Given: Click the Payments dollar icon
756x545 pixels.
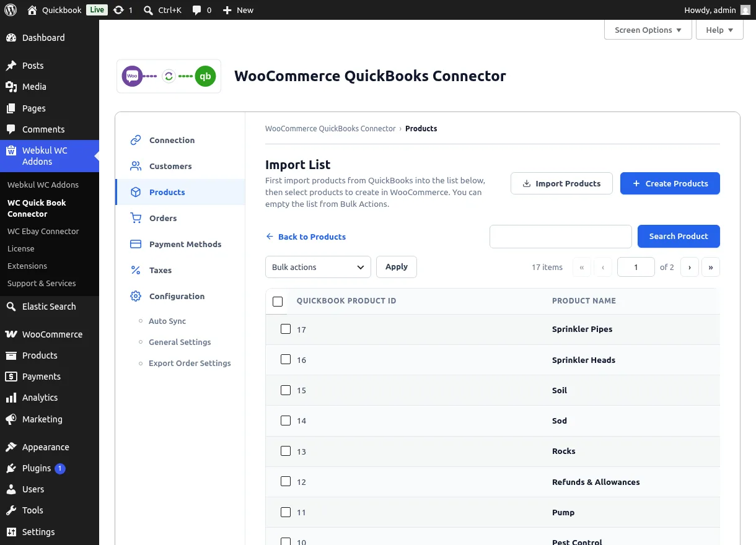Looking at the screenshot, I should tap(11, 377).
